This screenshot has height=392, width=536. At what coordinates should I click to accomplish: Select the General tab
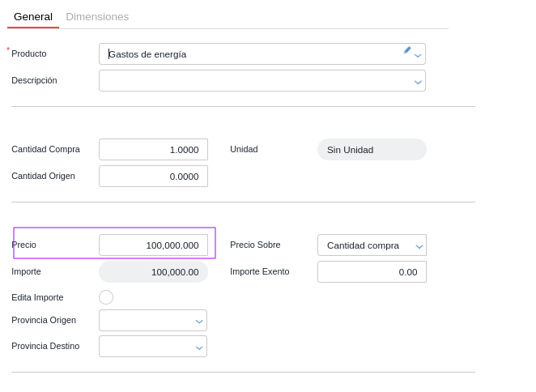[x=33, y=16]
